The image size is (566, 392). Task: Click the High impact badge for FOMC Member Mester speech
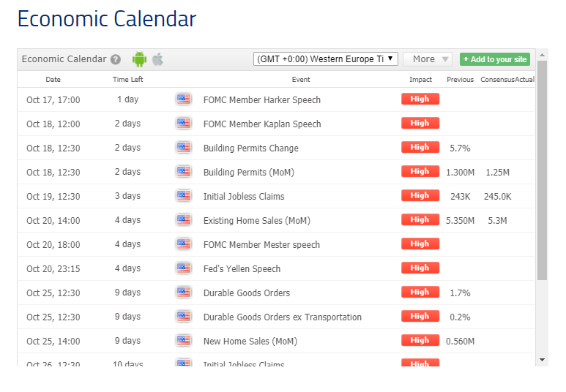point(420,244)
